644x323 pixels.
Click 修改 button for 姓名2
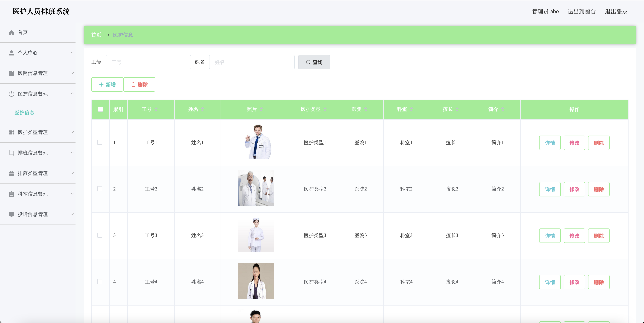[574, 189]
